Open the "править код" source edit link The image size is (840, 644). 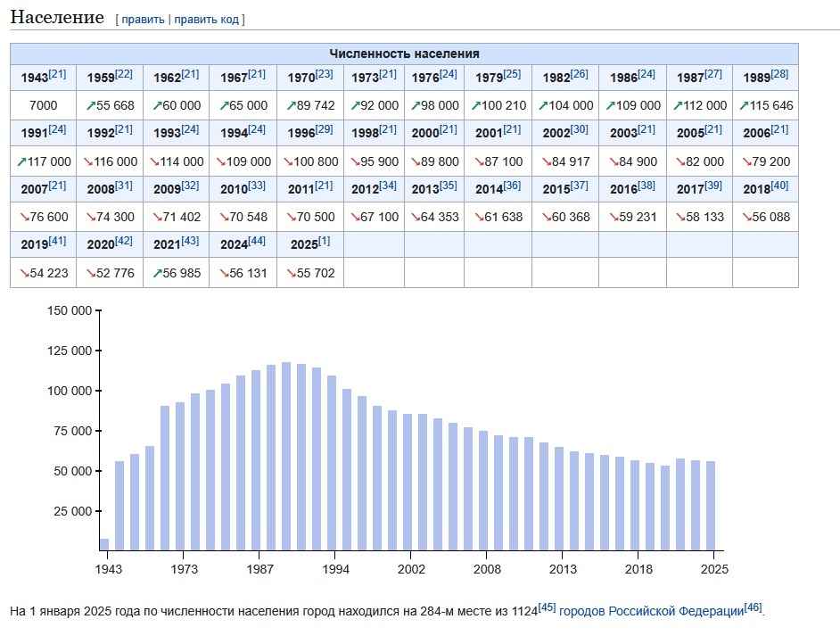(206, 19)
